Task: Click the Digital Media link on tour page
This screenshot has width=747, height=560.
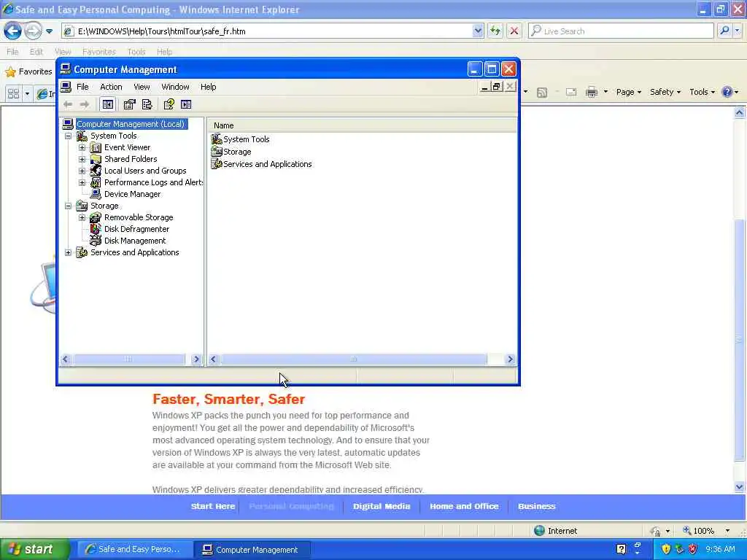Action: coord(382,506)
